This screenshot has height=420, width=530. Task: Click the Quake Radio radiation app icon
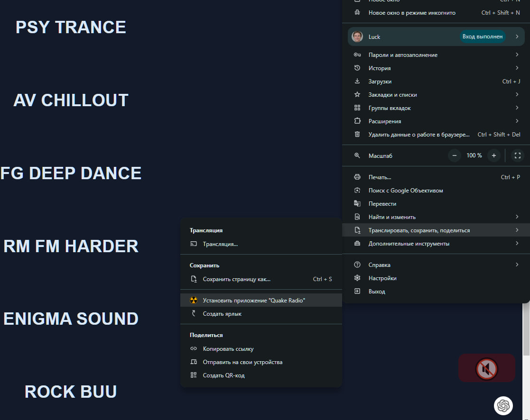[194, 300]
